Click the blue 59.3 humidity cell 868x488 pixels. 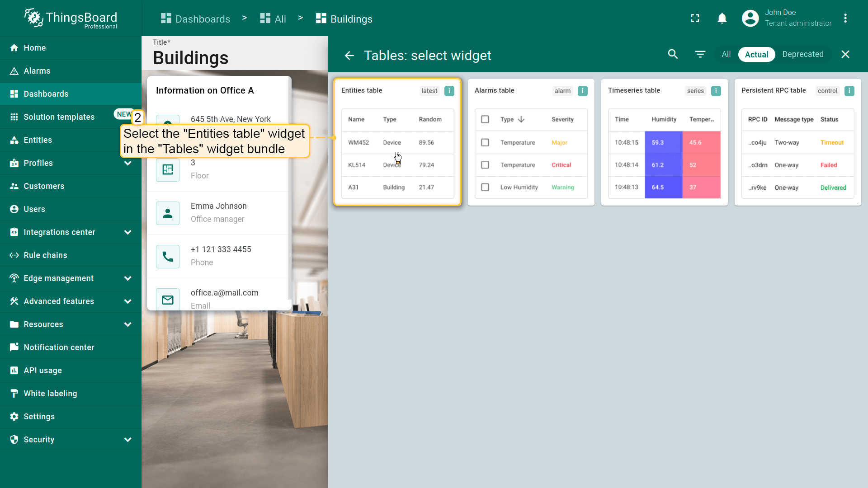663,142
